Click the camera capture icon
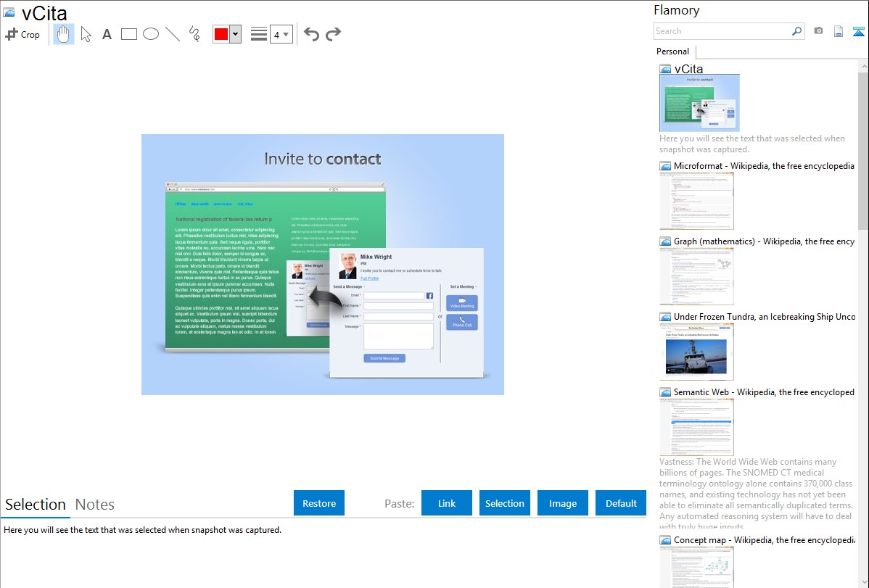This screenshot has width=869, height=588. pos(818,31)
